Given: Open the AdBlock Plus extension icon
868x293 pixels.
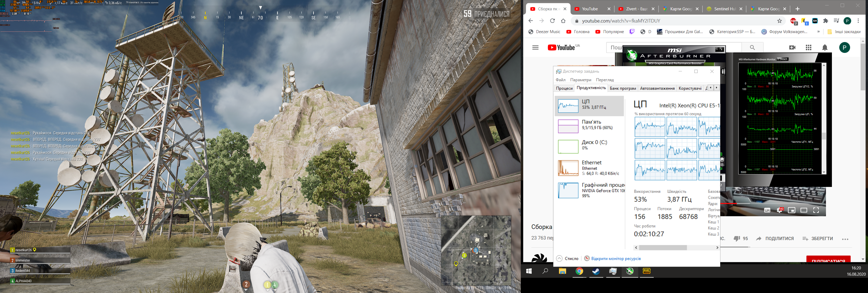Looking at the screenshot, I should (793, 21).
